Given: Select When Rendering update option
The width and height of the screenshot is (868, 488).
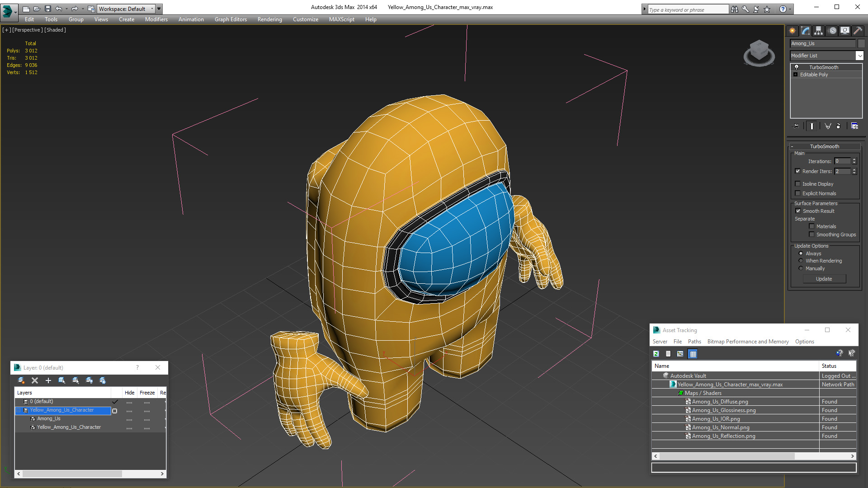Looking at the screenshot, I should point(801,261).
